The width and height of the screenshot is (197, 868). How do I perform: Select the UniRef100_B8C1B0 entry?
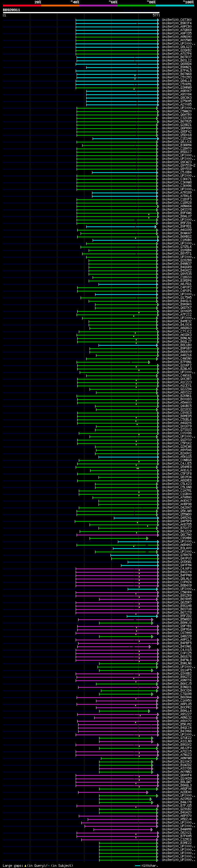point(177,345)
